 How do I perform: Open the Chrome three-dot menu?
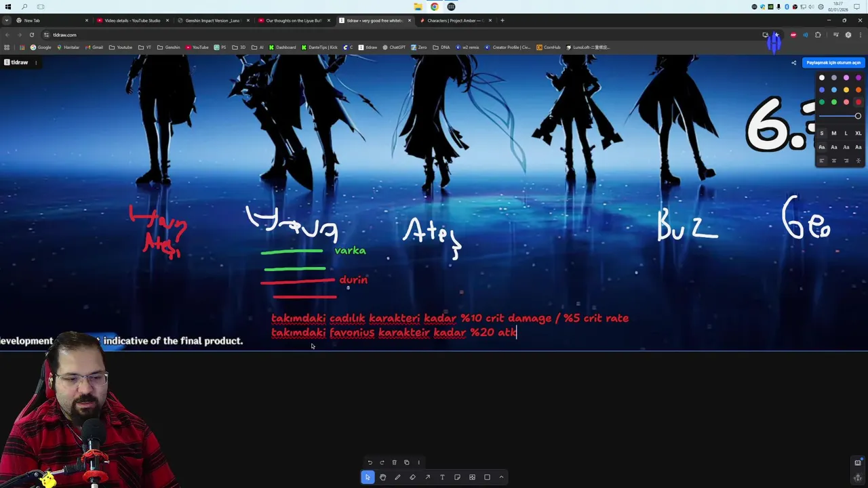pyautogui.click(x=860, y=35)
